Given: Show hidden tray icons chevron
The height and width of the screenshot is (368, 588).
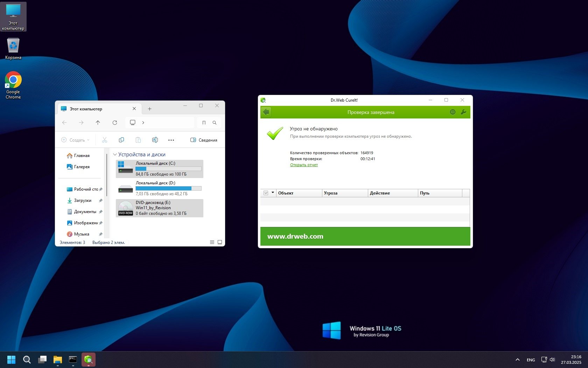Looking at the screenshot, I should (517, 360).
